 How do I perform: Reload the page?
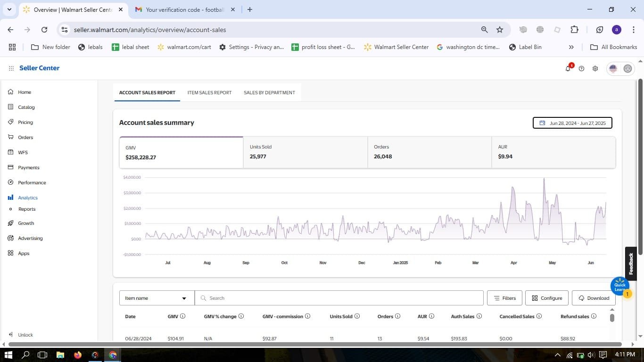click(x=44, y=30)
